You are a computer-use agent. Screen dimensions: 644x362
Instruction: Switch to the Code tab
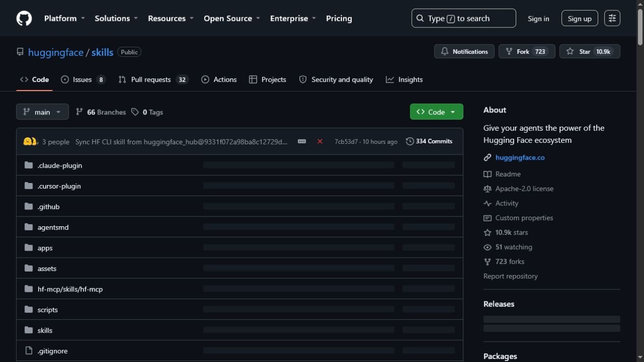(x=35, y=79)
